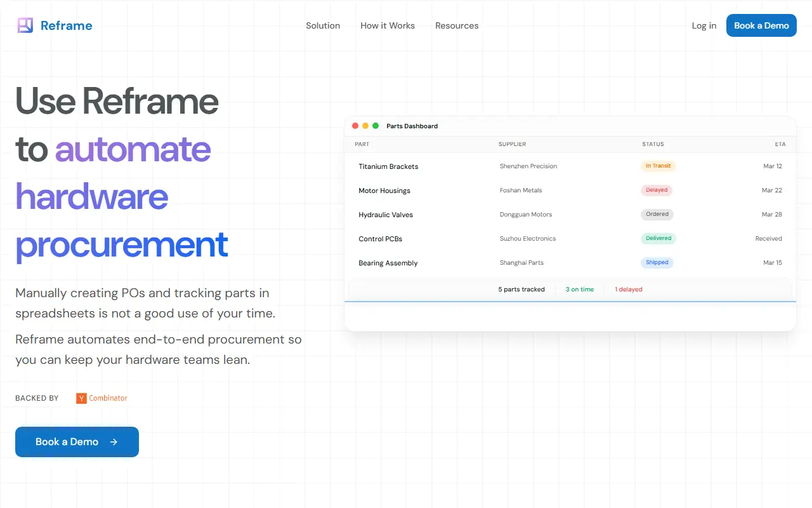Image resolution: width=812 pixels, height=508 pixels.
Task: Click supplier Suzhou Electronics
Action: pyautogui.click(x=528, y=239)
